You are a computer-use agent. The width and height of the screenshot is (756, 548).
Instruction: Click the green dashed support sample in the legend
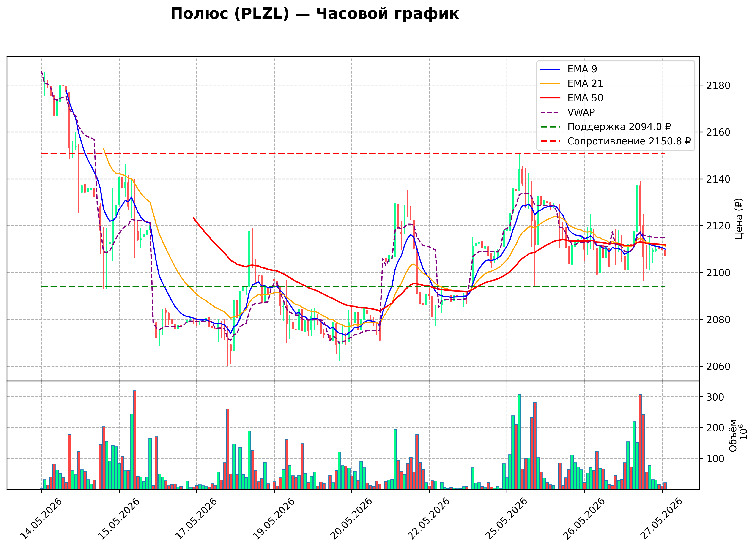tap(550, 127)
